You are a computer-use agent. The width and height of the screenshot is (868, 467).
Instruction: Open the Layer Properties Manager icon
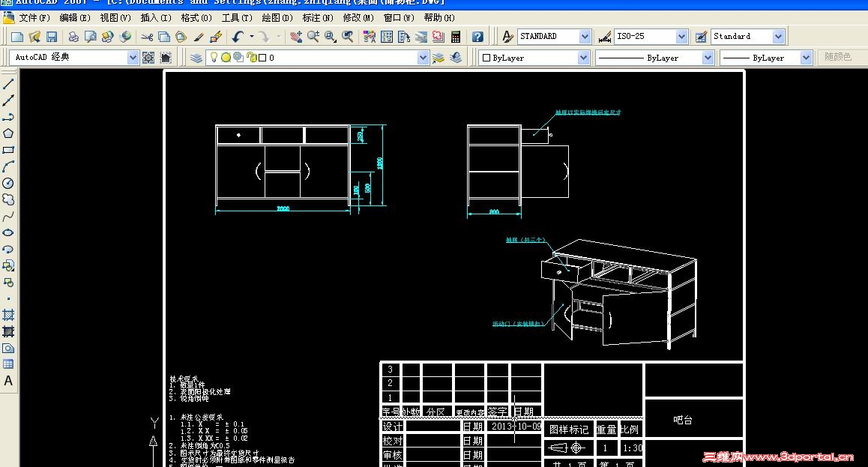tap(196, 58)
